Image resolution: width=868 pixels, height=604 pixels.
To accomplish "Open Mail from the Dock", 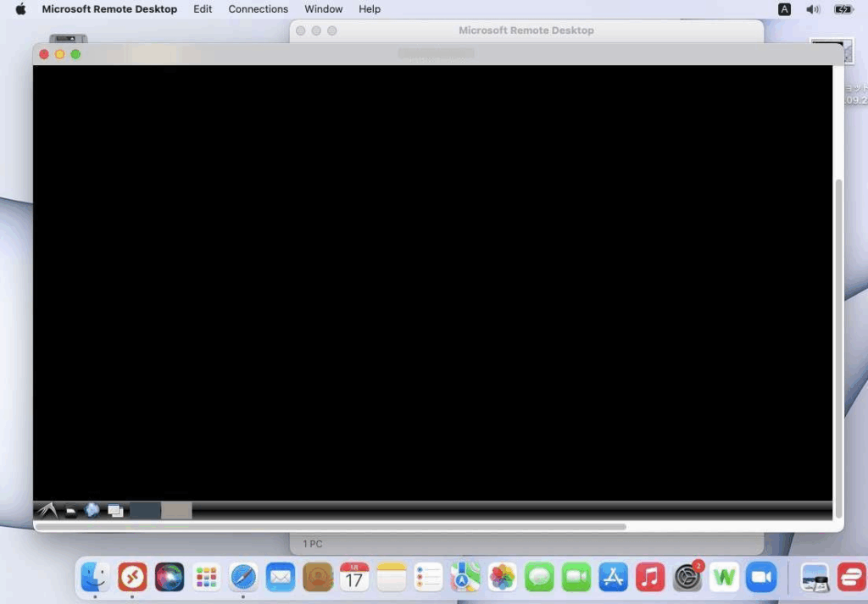I will tap(281, 577).
